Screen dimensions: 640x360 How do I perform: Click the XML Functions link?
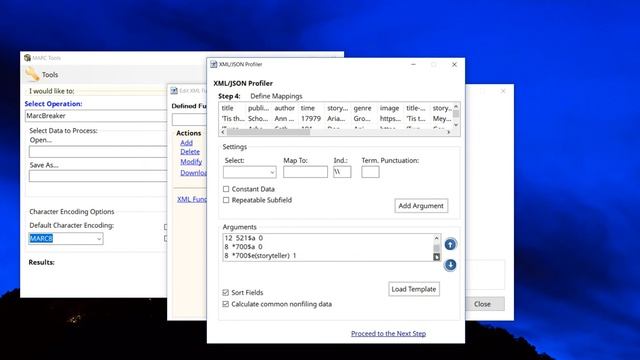click(192, 199)
